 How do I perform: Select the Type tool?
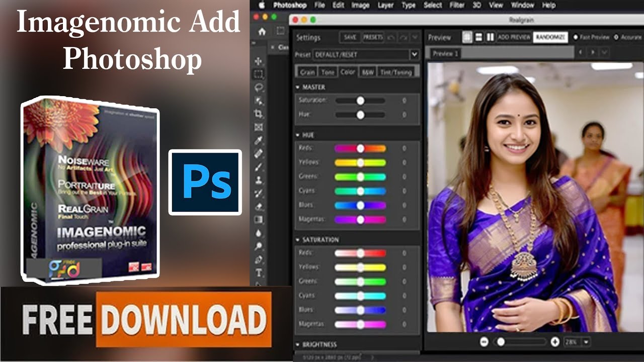coord(259,273)
